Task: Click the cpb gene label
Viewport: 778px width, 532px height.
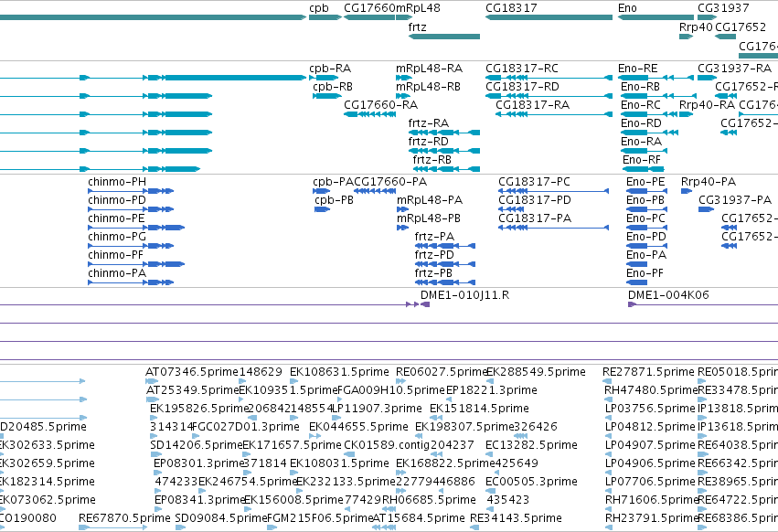Action: pos(318,8)
